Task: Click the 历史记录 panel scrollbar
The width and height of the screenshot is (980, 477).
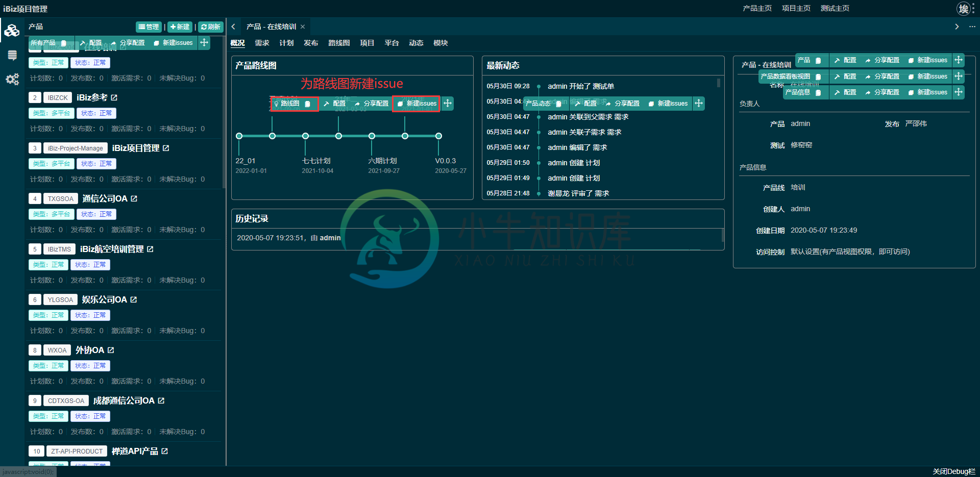Action: click(x=722, y=235)
